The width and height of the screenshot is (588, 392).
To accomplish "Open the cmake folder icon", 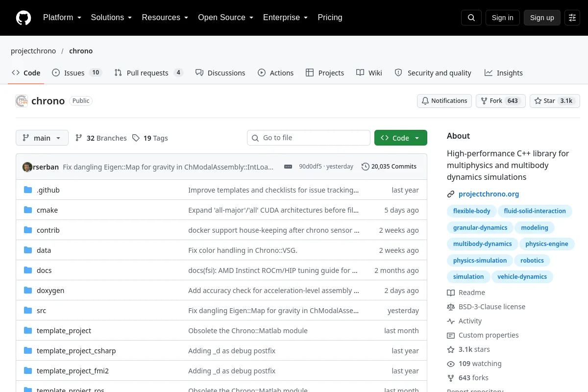I will (28, 210).
